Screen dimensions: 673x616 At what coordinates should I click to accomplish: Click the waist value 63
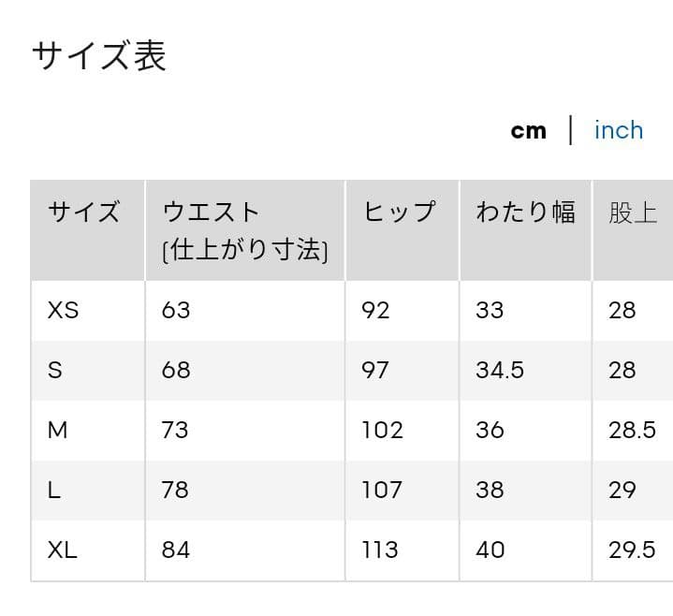pyautogui.click(x=176, y=310)
